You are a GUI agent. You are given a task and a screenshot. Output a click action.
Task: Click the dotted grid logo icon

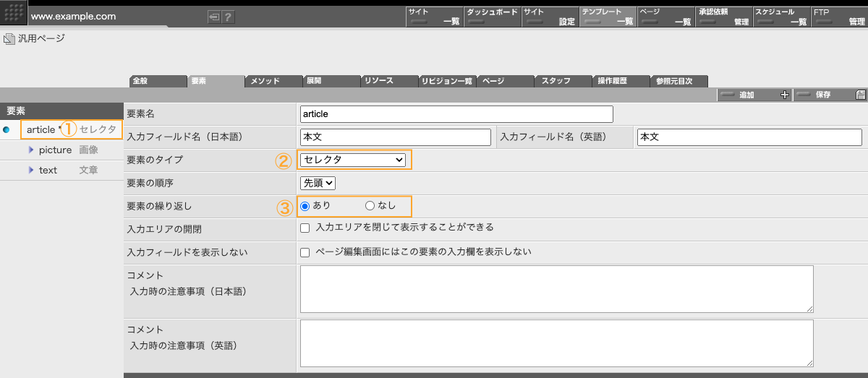(14, 13)
